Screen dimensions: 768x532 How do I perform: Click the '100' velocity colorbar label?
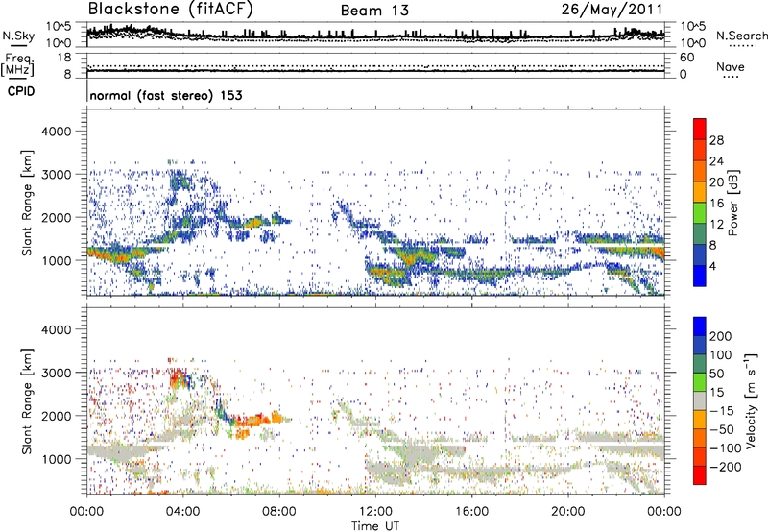pyautogui.click(x=720, y=355)
